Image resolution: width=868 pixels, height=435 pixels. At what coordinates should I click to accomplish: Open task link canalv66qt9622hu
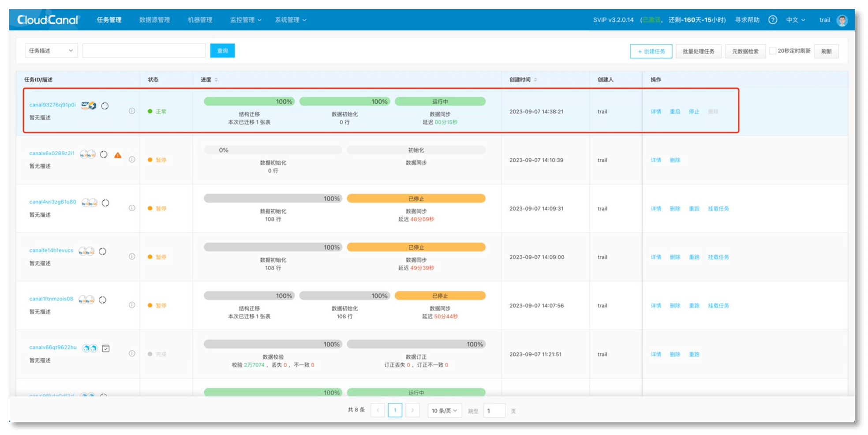pos(53,348)
